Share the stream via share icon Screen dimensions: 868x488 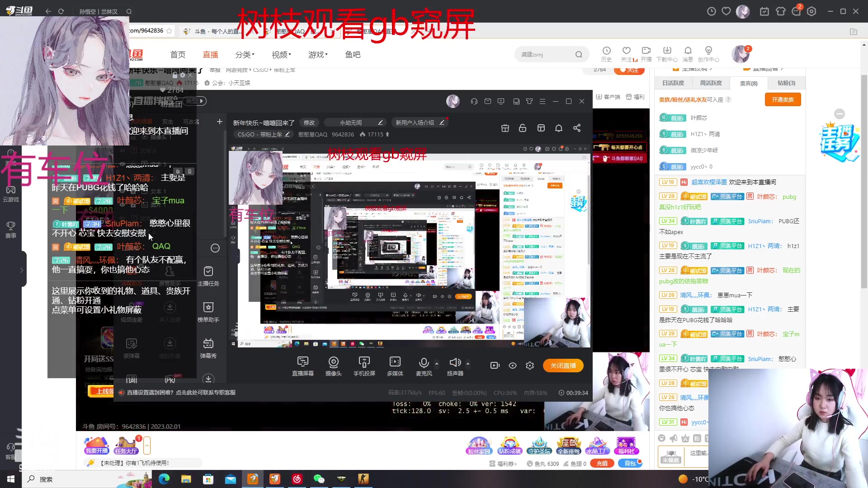click(577, 128)
